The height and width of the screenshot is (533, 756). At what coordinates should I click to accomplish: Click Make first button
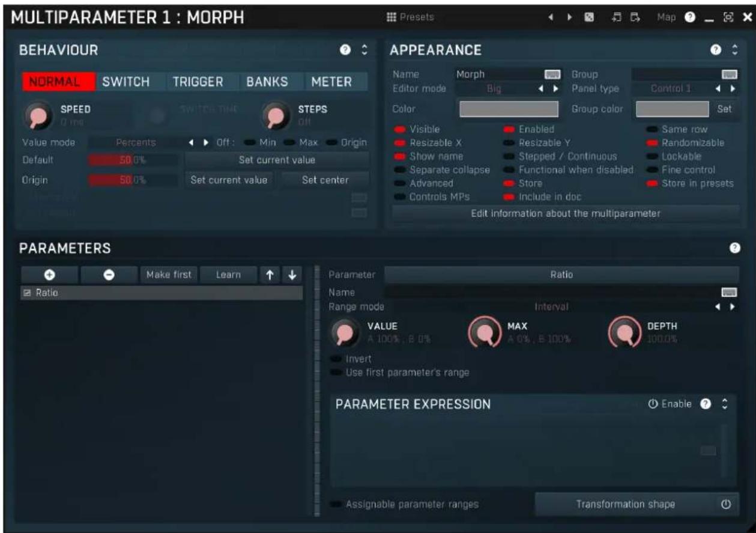tap(169, 275)
